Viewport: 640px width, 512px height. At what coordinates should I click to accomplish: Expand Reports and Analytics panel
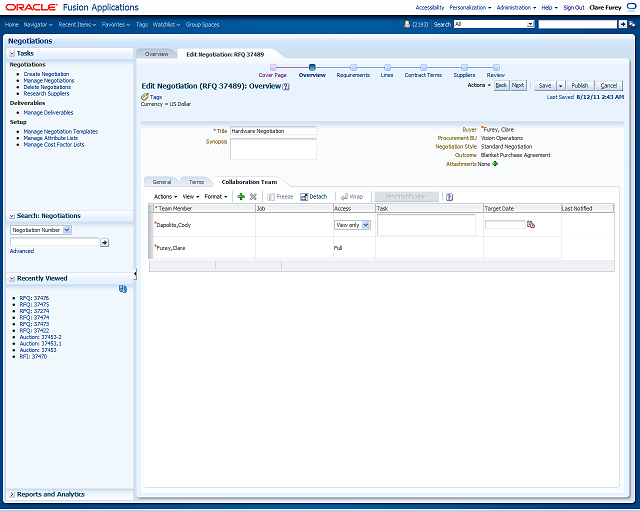(12, 494)
